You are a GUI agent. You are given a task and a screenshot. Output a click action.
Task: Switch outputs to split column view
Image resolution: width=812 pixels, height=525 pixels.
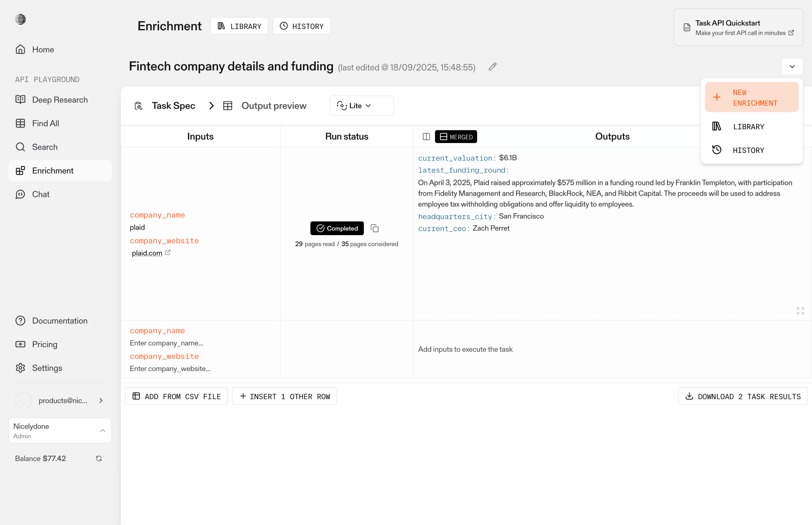tap(426, 137)
